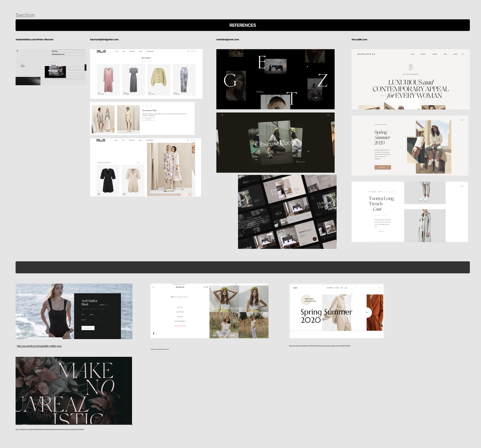Click the mannequin emblem above Detailed Craftsmanship
The width and height of the screenshot is (481, 448).
(411, 67)
